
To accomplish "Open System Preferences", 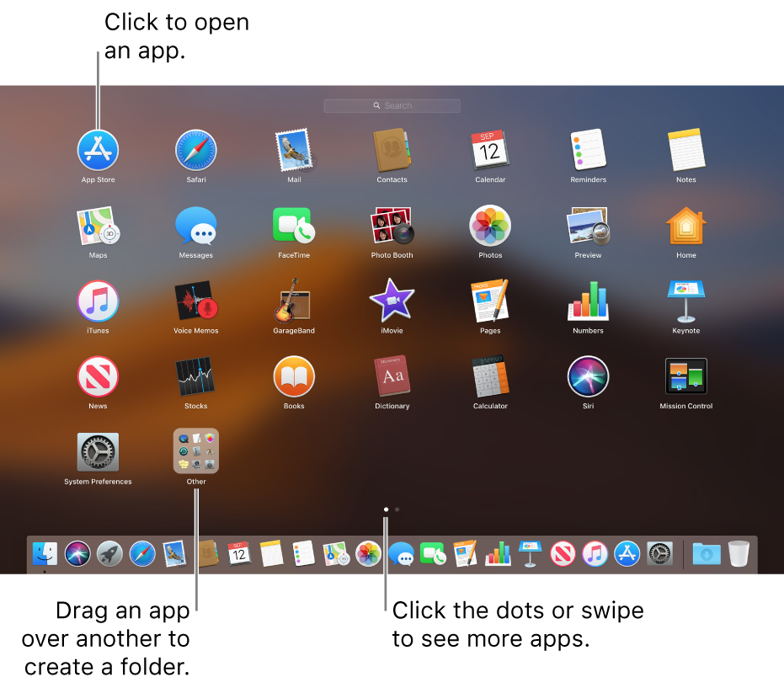I will (98, 451).
